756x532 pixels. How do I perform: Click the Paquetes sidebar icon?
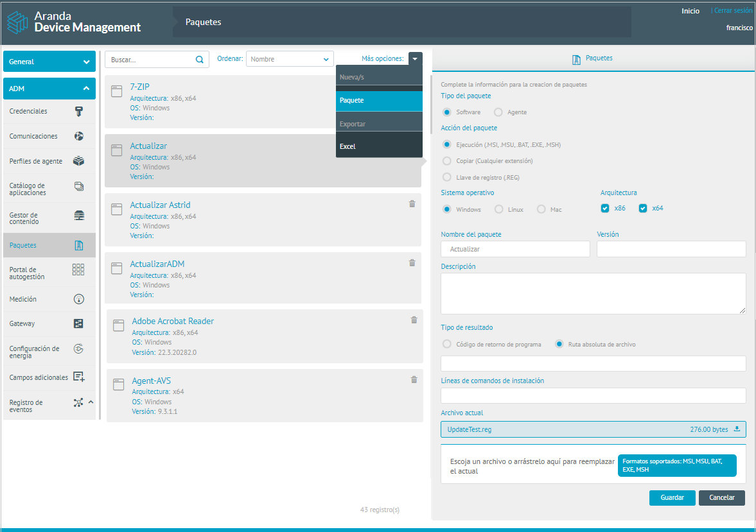(x=79, y=245)
